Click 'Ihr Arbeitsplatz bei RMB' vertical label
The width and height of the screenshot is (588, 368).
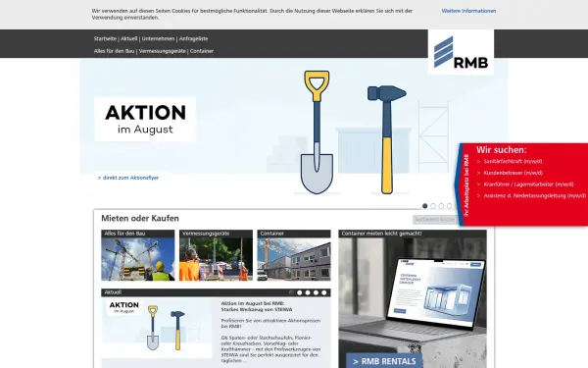466,185
